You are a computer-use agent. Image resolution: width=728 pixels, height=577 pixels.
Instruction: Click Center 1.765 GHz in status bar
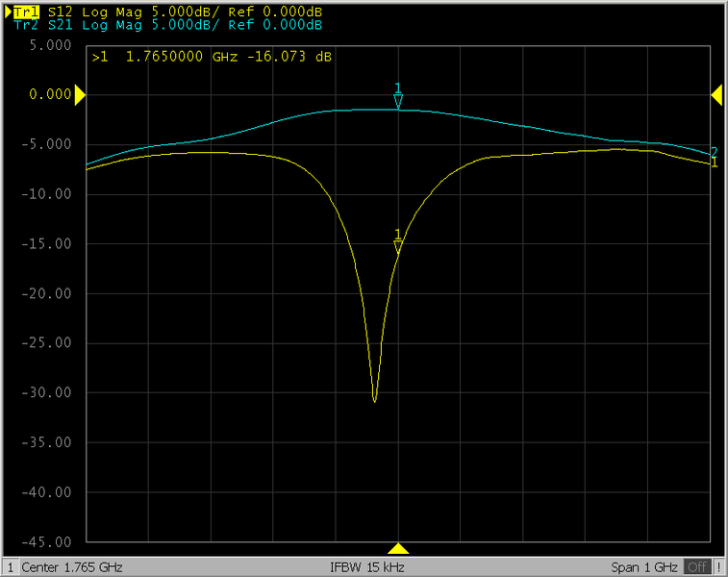point(72,567)
